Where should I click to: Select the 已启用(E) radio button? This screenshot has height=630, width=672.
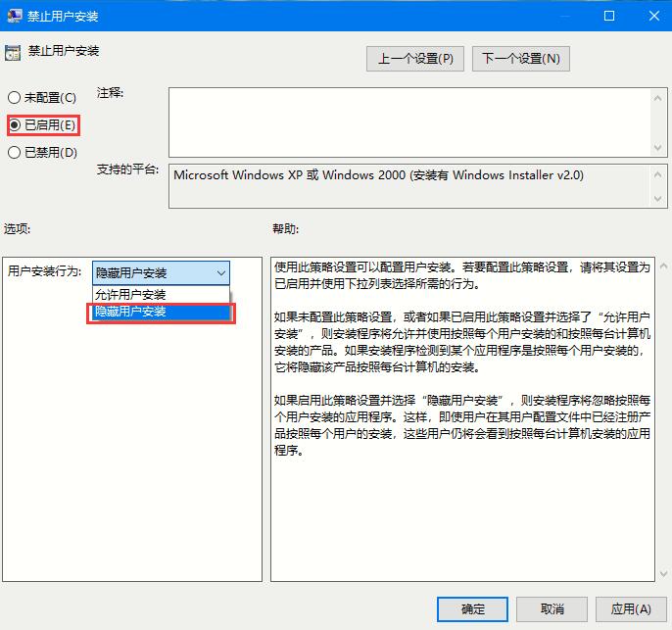click(x=14, y=125)
